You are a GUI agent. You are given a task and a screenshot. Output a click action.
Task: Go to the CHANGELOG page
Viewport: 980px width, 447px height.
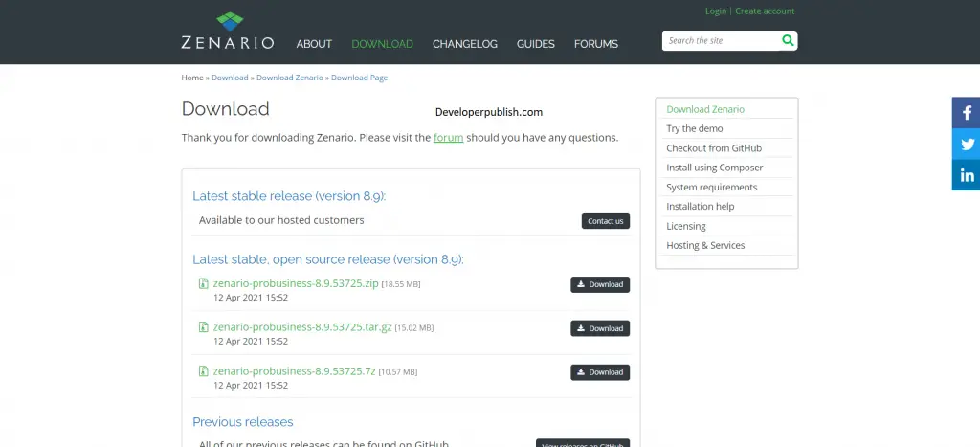pos(465,44)
